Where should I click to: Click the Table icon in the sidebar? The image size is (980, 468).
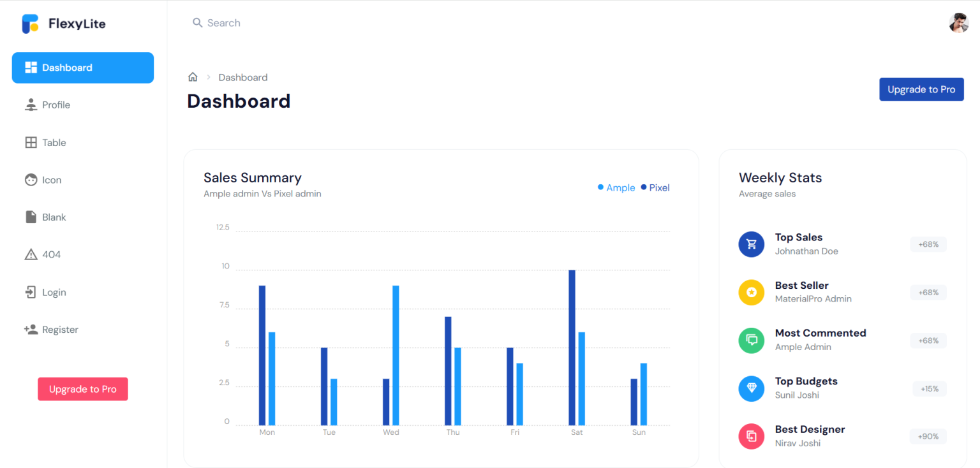pyautogui.click(x=30, y=142)
